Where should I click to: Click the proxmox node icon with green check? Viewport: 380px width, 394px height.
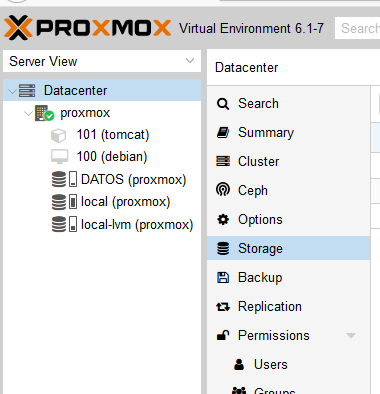point(44,113)
